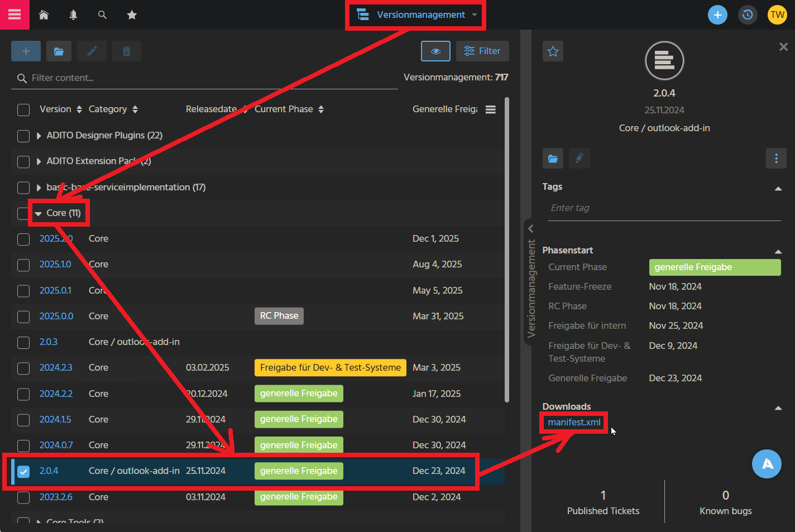Add new version with plus toolbar button
795x532 pixels.
[26, 51]
